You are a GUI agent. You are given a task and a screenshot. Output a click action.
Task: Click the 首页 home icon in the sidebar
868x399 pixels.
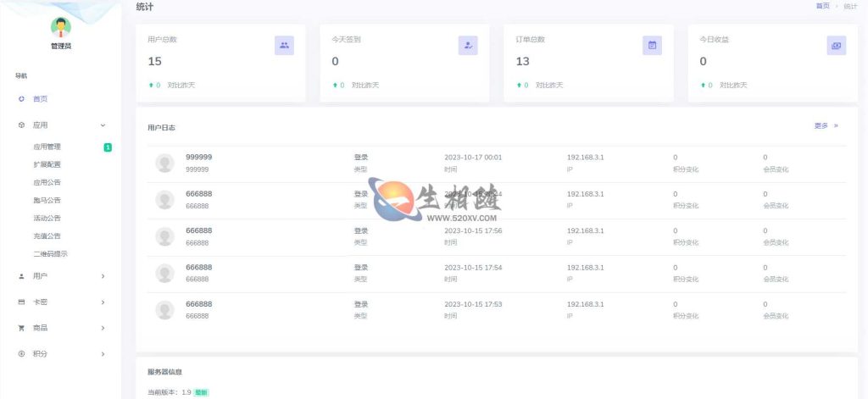[x=21, y=99]
